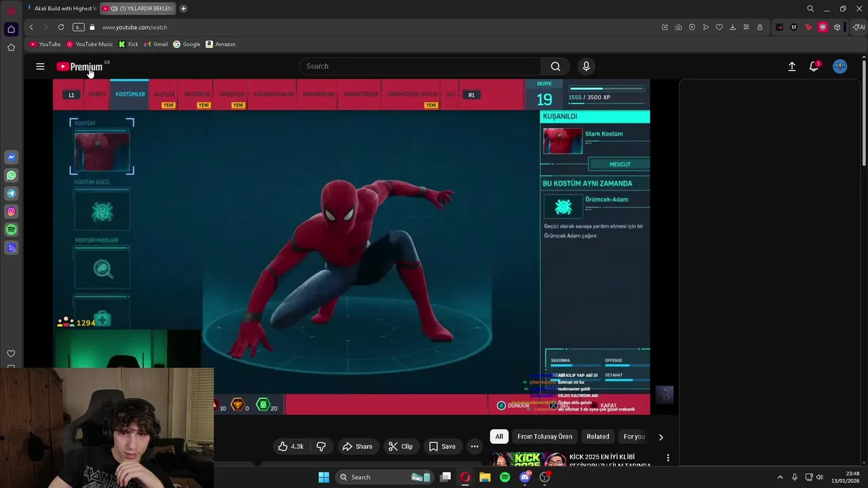This screenshot has height=488, width=868.
Task: Click the Spider-Man video player
Action: tap(351, 247)
